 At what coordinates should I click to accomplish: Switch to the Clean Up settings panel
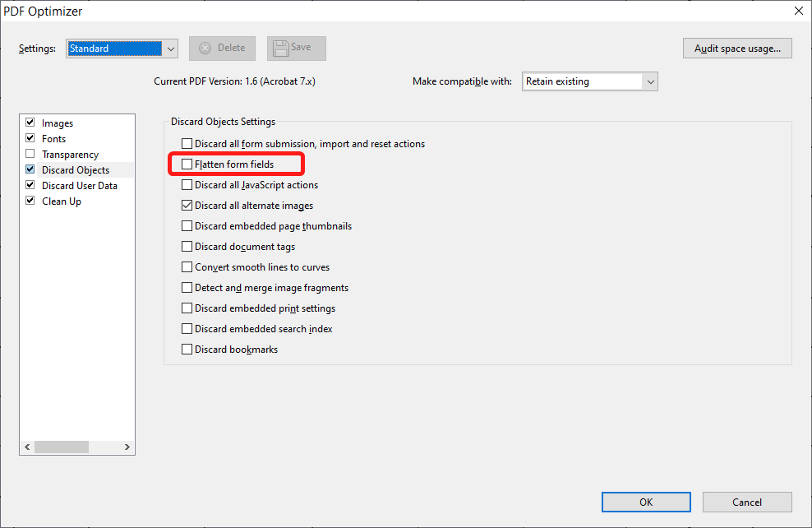62,201
